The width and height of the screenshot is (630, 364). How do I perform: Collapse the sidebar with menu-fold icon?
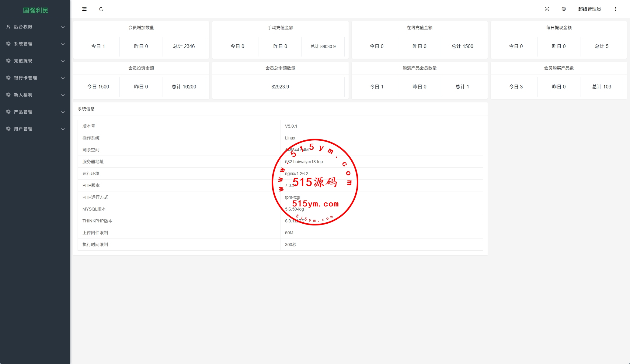[84, 9]
